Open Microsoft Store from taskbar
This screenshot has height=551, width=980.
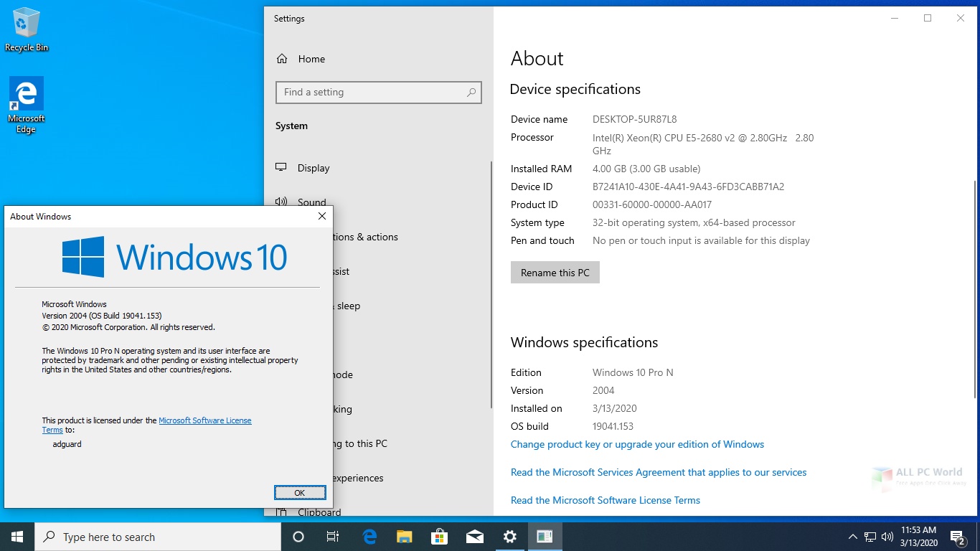[440, 537]
